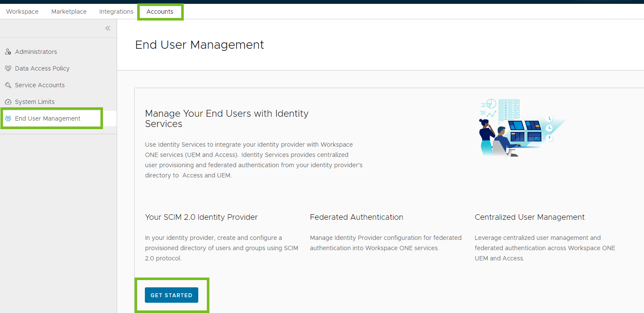Click the 'Manage Your End Users with Identity Services' heading
The width and height of the screenshot is (644, 313).
pyautogui.click(x=227, y=118)
